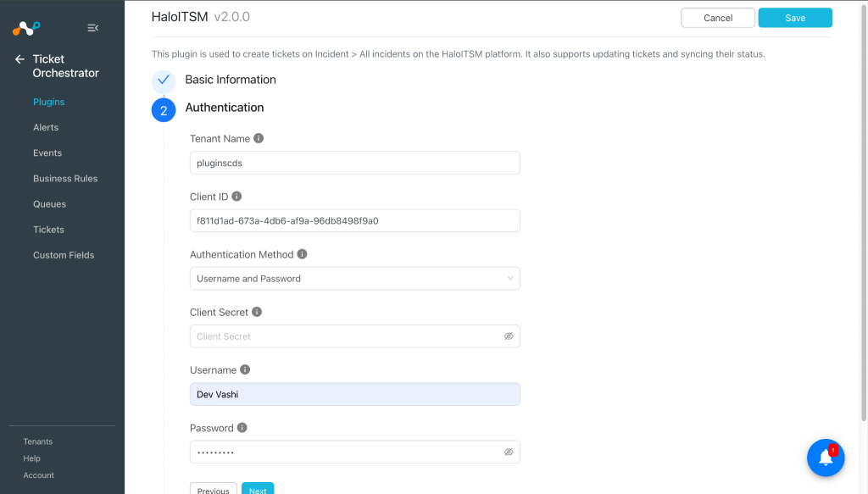The width and height of the screenshot is (868, 494).
Task: Open the Authentication Method dropdown
Action: (x=355, y=278)
